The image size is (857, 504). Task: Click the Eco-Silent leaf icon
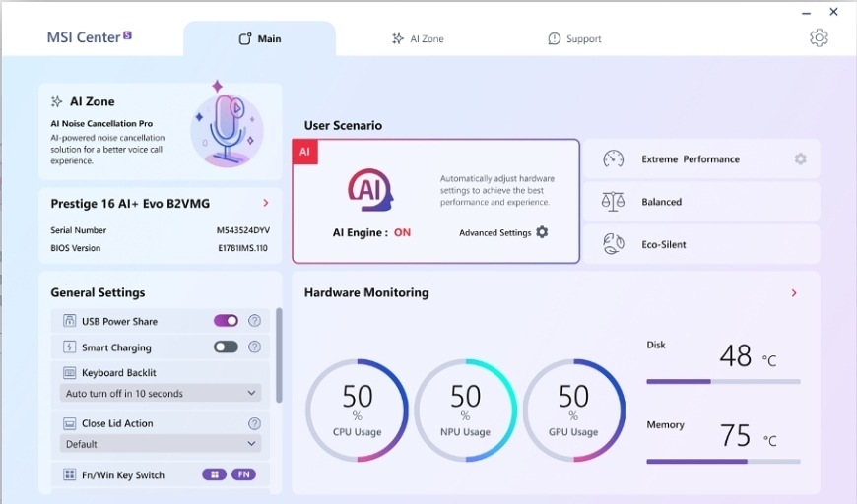(613, 244)
